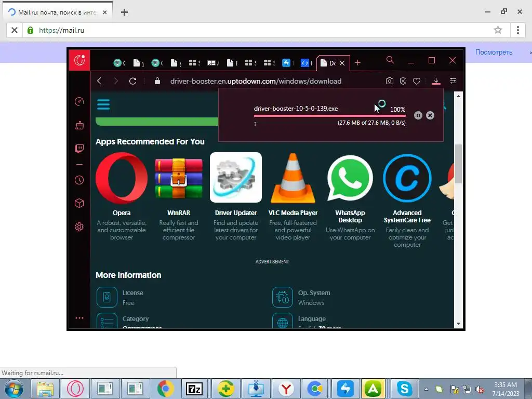Take a snapshot with camera icon
532x399 pixels.
(390, 81)
